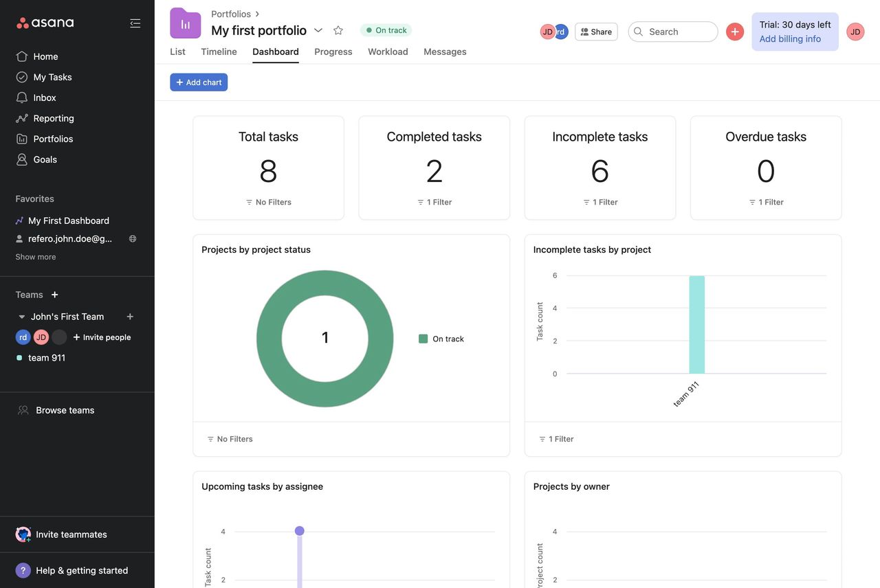Viewport: 880px width, 588px height.
Task: Click the green donut chart ring
Action: pyautogui.click(x=268, y=339)
